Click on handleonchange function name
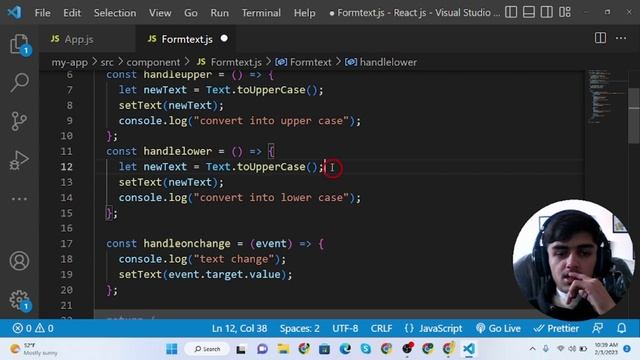The height and width of the screenshot is (360, 640). click(x=187, y=244)
